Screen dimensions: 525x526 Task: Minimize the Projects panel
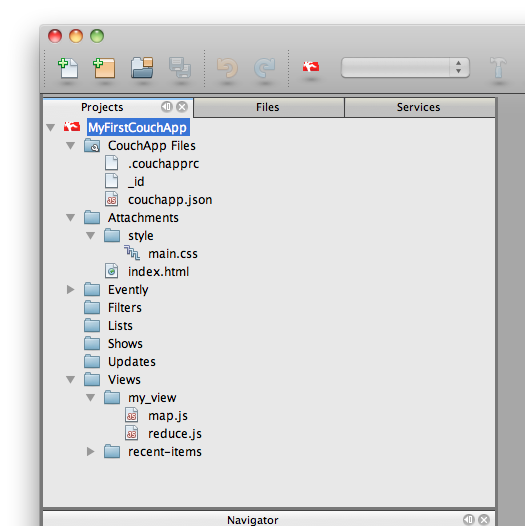pos(166,107)
